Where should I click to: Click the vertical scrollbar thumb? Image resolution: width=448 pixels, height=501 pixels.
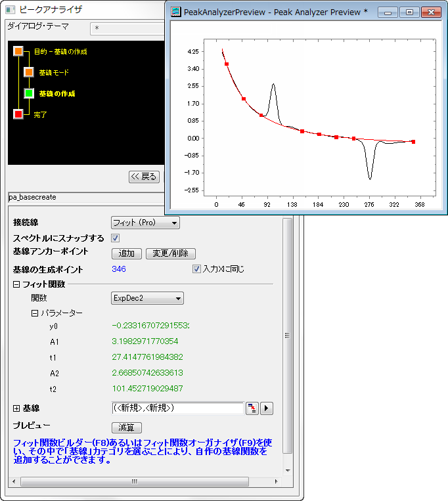click(287, 336)
